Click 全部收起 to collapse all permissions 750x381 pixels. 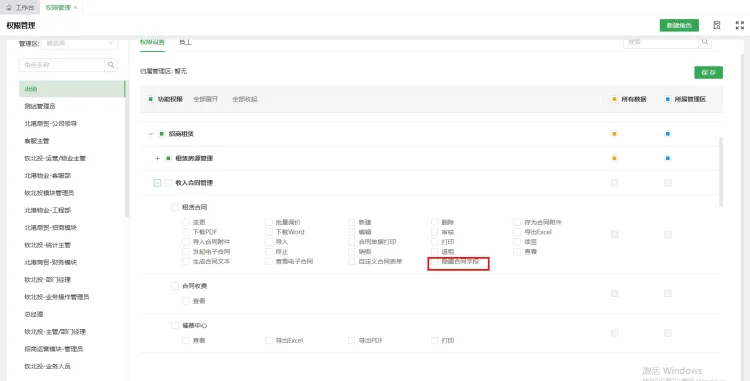[245, 99]
